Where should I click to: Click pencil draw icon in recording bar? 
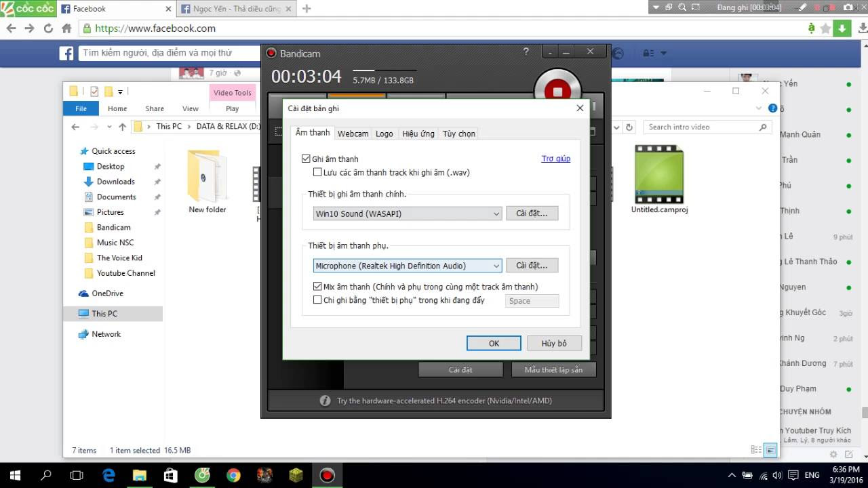tap(802, 7)
